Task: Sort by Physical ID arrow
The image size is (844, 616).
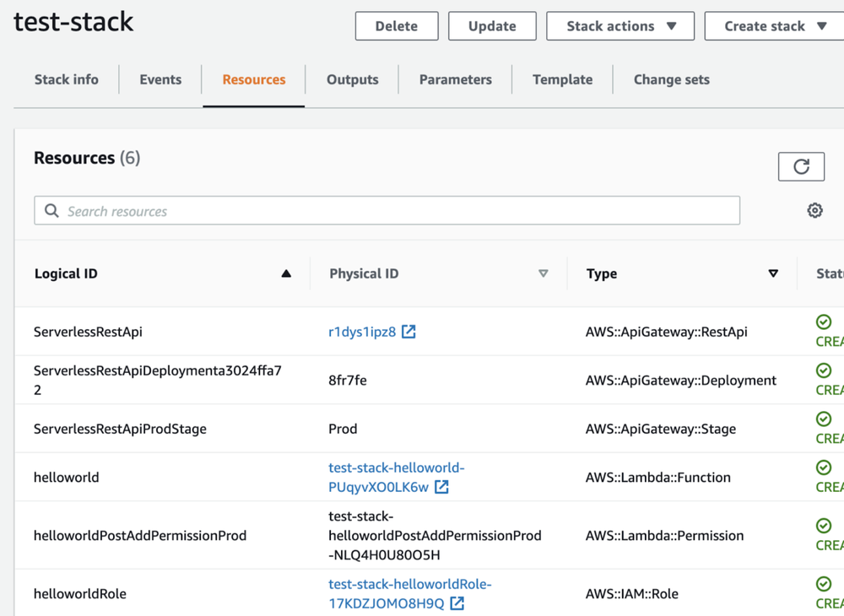Action: (543, 273)
